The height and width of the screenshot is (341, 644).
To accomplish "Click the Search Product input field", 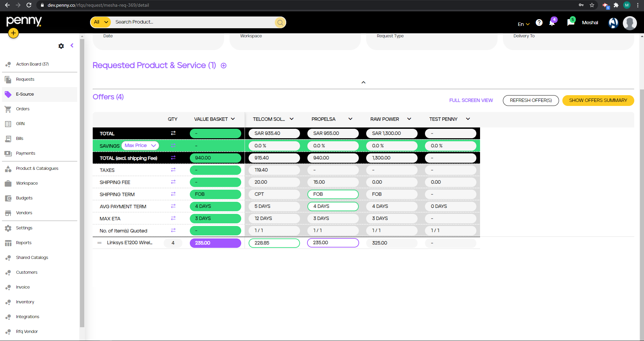I will pyautogui.click(x=193, y=22).
